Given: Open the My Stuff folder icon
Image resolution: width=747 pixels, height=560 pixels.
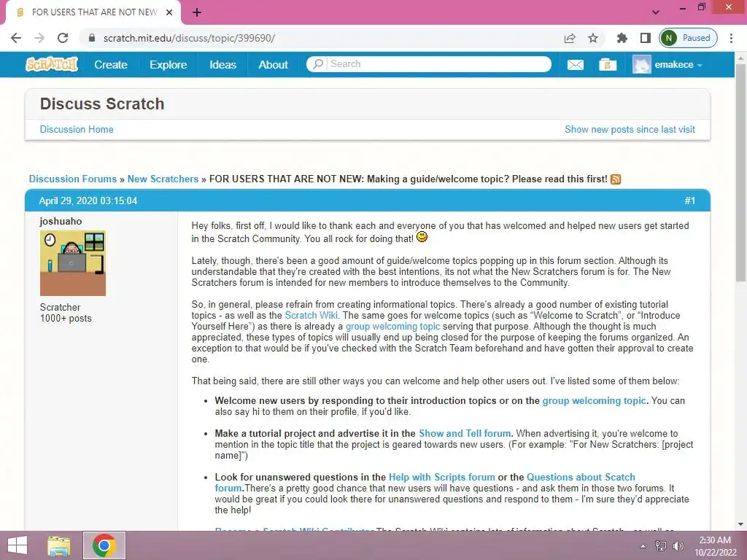Looking at the screenshot, I should tap(608, 65).
